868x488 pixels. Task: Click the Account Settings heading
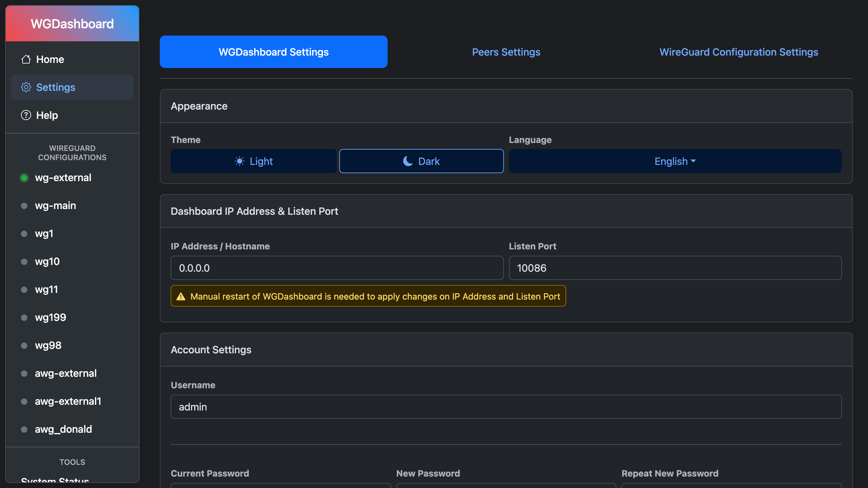pos(211,350)
